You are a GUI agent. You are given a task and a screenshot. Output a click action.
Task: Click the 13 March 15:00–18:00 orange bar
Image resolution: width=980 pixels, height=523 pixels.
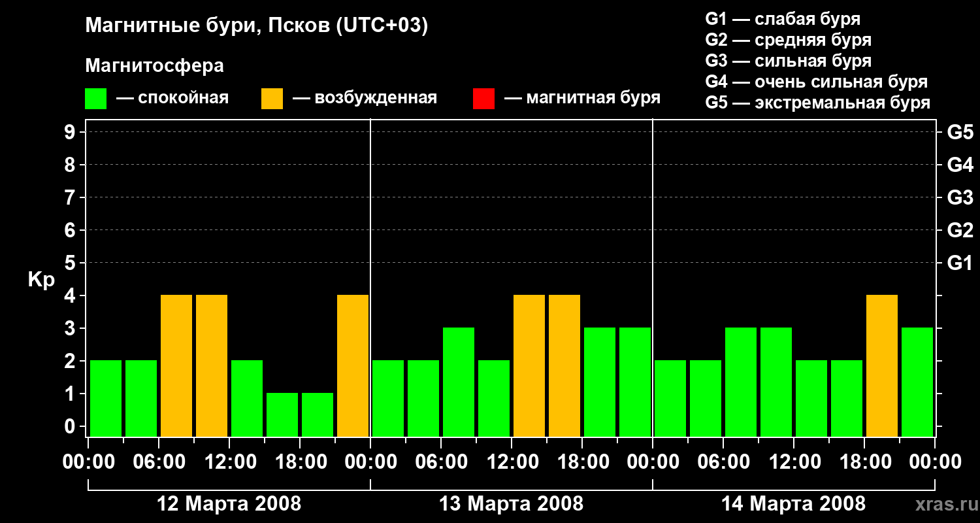coord(564,365)
